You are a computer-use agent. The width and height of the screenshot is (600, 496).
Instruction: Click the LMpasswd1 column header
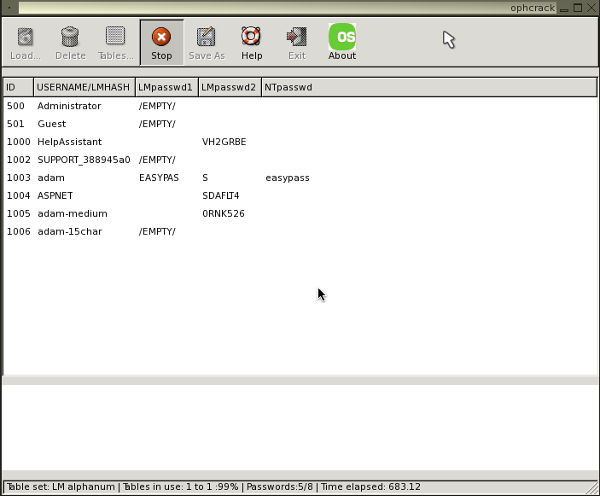[x=166, y=87]
